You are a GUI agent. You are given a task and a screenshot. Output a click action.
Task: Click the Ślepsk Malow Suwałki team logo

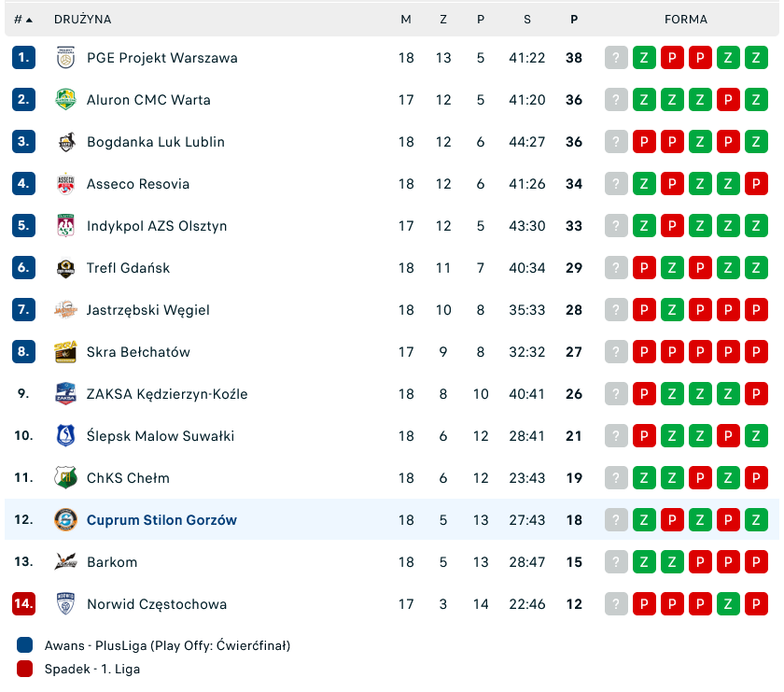[x=65, y=436]
